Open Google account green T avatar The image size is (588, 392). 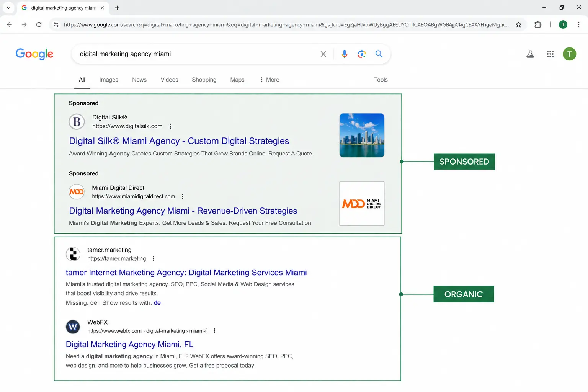pos(569,54)
